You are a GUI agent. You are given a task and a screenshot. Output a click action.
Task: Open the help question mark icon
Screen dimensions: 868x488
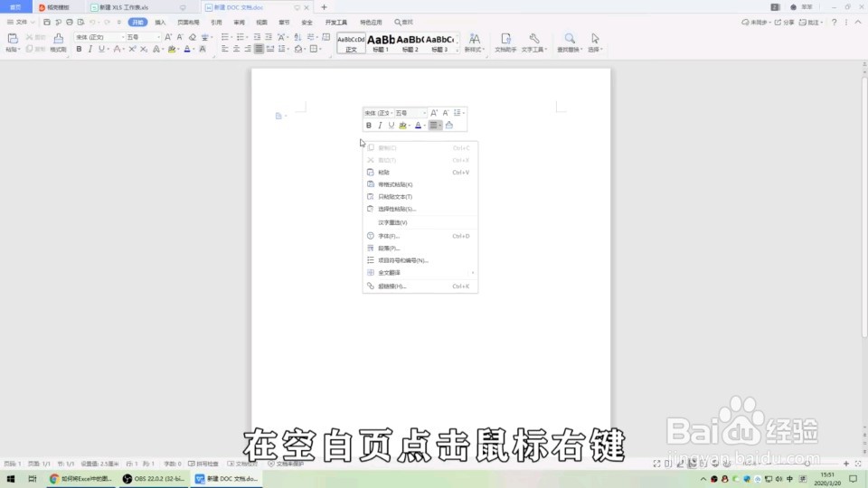pyautogui.click(x=835, y=22)
